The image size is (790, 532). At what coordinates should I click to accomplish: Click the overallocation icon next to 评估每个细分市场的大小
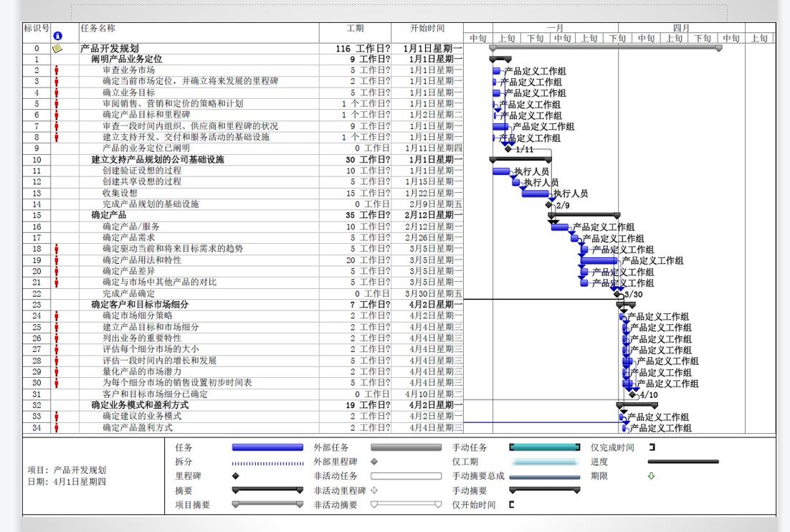[x=56, y=347]
